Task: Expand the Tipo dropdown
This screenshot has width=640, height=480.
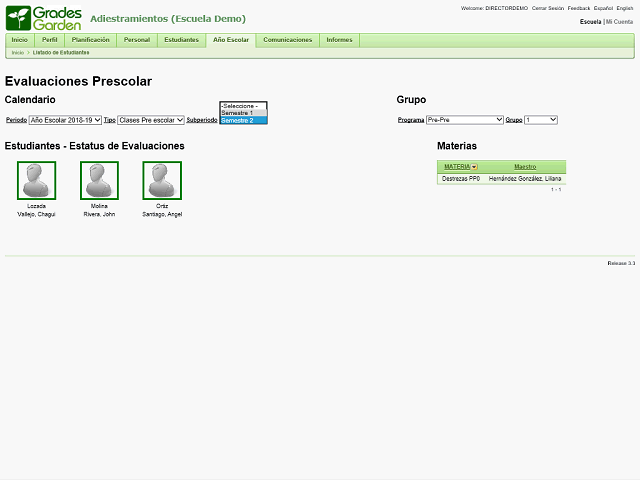Action: (x=151, y=120)
